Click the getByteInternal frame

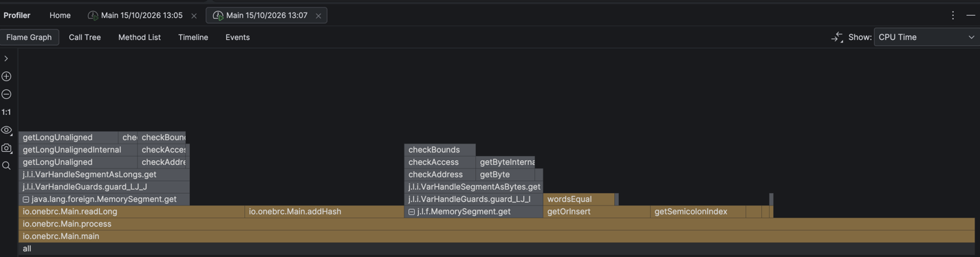pyautogui.click(x=505, y=162)
